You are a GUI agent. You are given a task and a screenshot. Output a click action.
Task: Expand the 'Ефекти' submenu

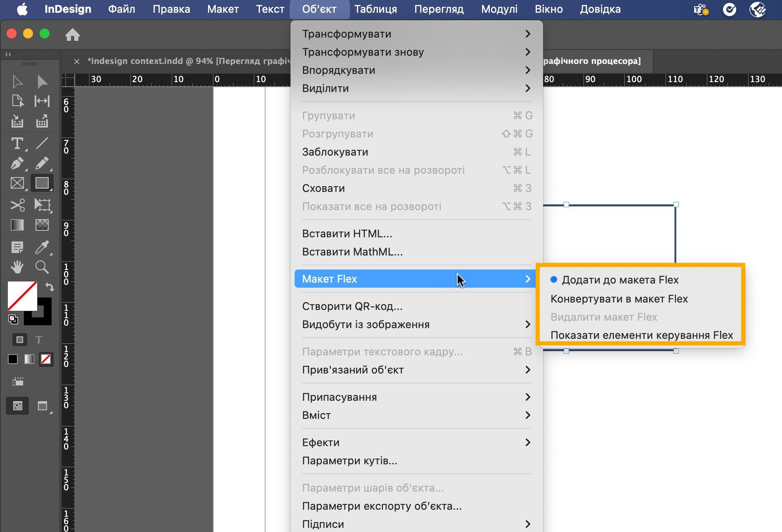tap(416, 442)
